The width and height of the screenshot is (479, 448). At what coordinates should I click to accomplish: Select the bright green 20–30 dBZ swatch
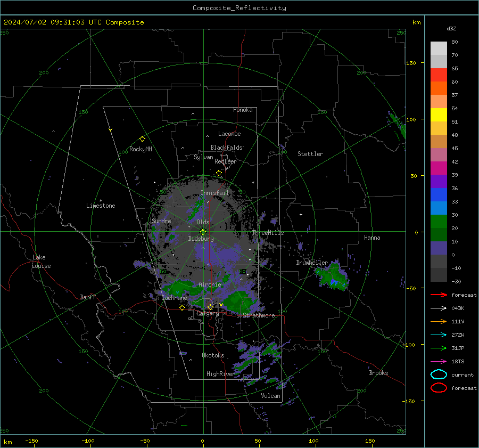click(439, 222)
